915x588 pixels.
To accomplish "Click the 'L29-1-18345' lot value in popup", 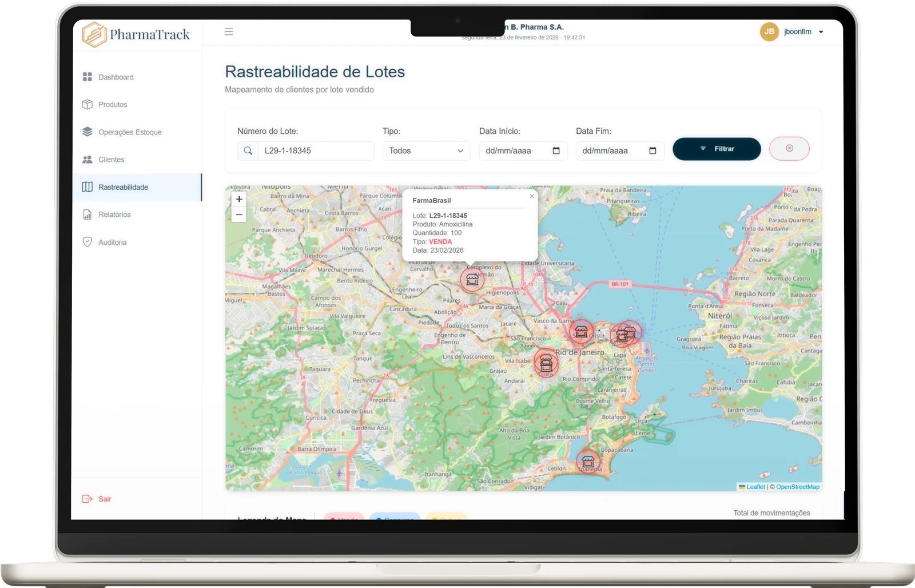I will (x=448, y=216).
